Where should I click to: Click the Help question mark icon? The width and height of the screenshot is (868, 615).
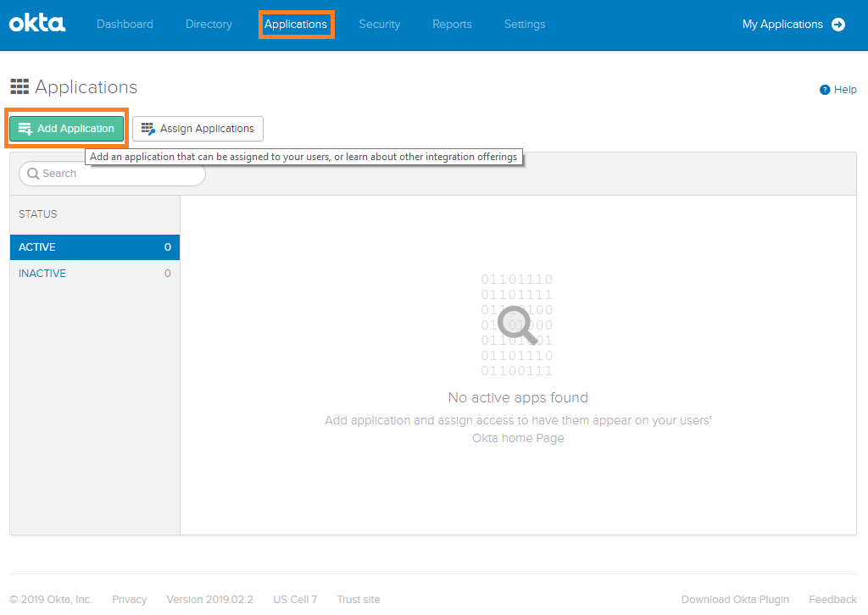pyautogui.click(x=824, y=90)
